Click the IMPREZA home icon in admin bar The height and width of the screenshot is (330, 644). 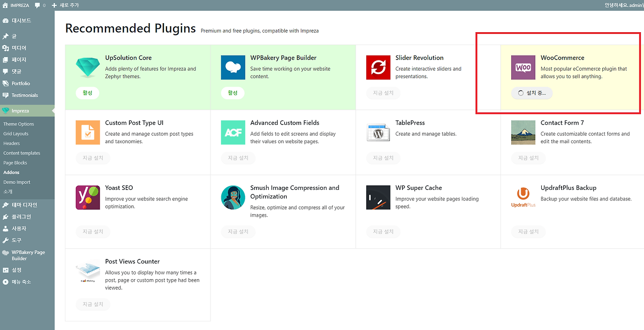click(x=6, y=5)
